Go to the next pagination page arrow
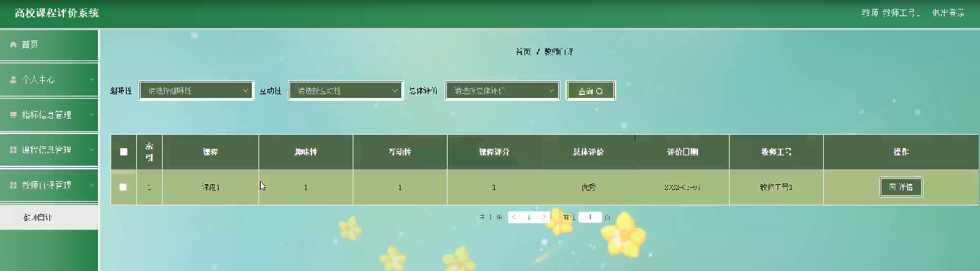This screenshot has width=980, height=271. (x=543, y=217)
